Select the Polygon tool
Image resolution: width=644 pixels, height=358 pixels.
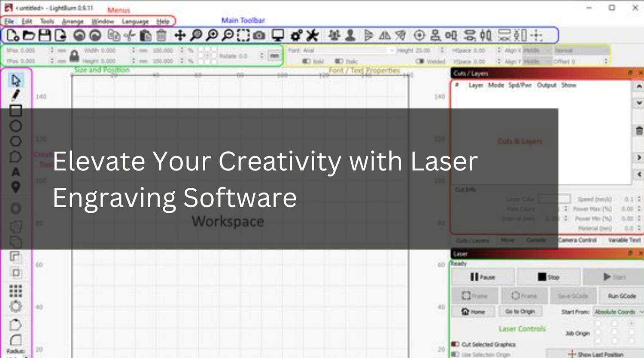[x=16, y=141]
